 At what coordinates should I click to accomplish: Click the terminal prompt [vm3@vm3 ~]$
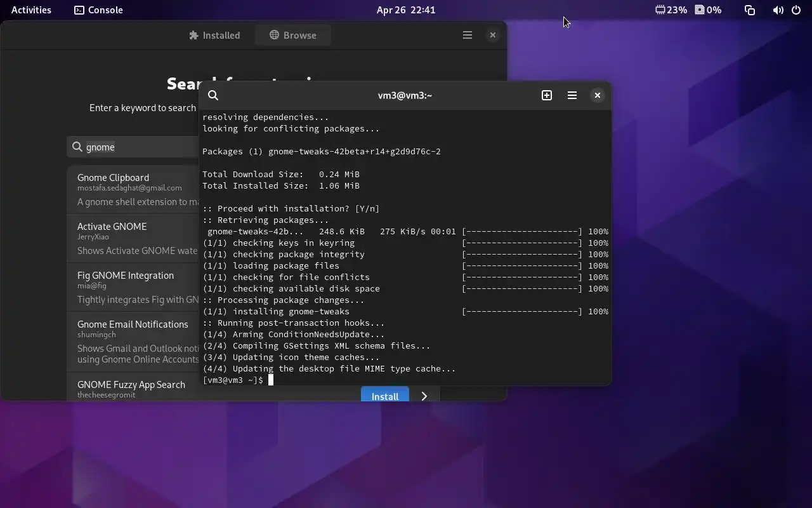pos(233,380)
